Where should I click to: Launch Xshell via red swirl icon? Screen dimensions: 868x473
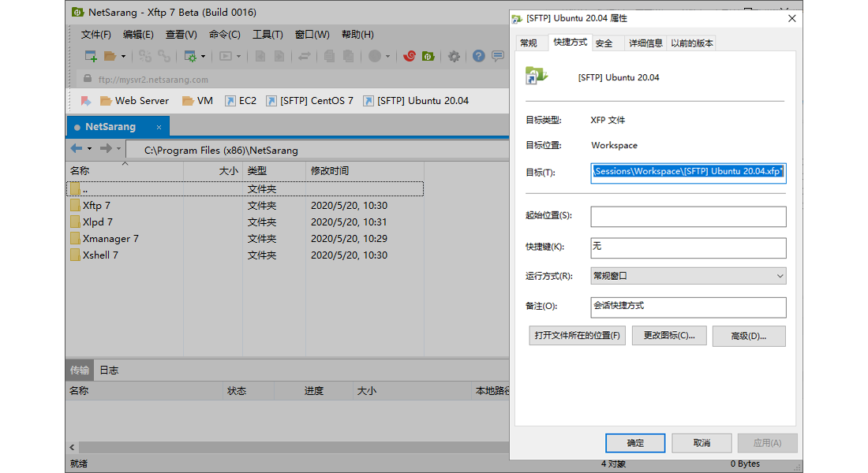(410, 56)
